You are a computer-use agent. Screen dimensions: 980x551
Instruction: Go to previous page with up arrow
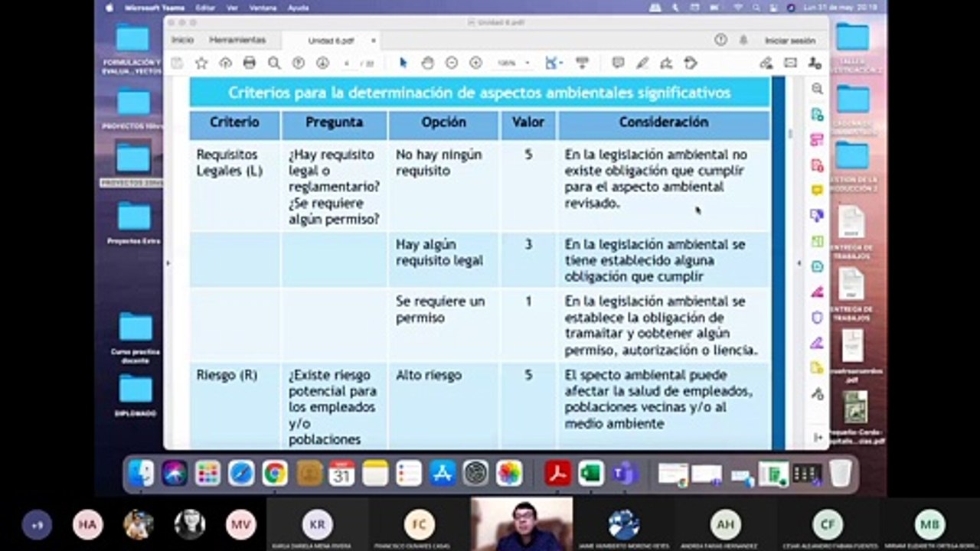tap(299, 63)
